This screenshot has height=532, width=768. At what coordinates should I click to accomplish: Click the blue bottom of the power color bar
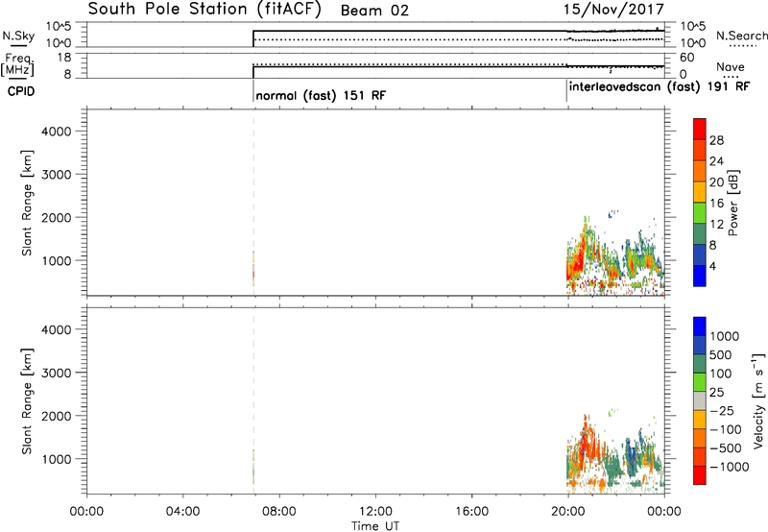tap(700, 276)
